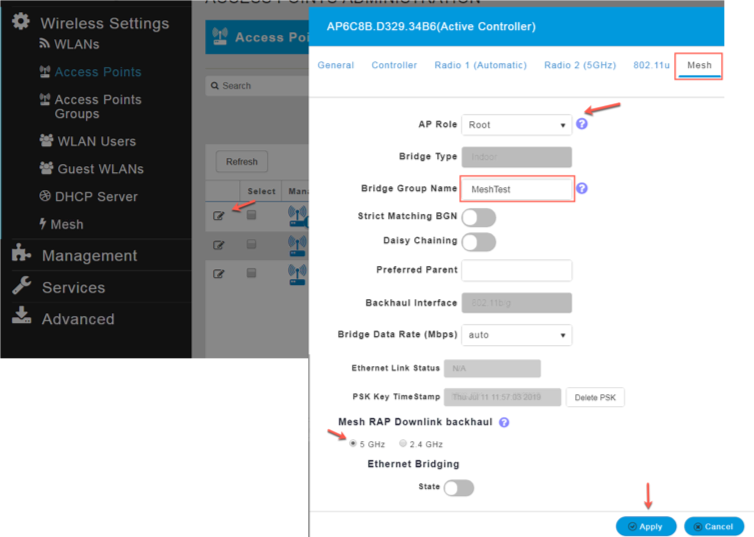754x537 pixels.
Task: Switch to the 802.11u tab
Action: (x=650, y=65)
